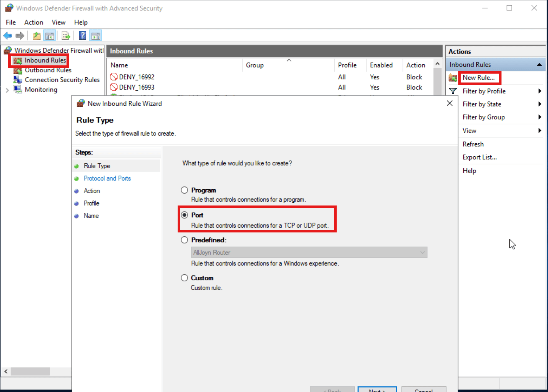Toggle the Show/Hide action pane icon
This screenshot has width=548, height=392.
point(95,35)
